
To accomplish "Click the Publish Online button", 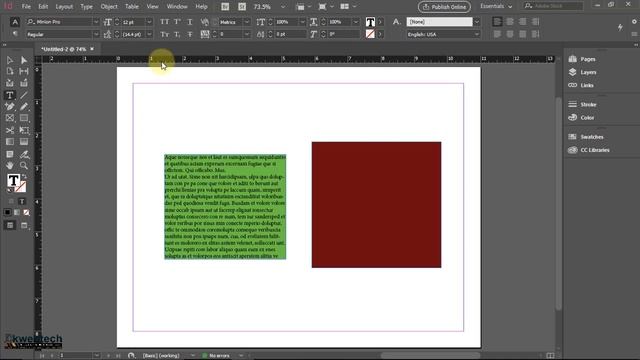I will coord(444,7).
